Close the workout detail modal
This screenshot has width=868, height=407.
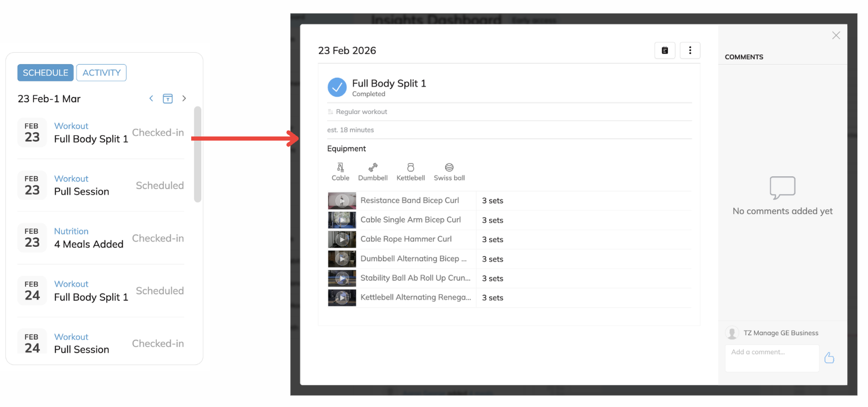coord(836,36)
